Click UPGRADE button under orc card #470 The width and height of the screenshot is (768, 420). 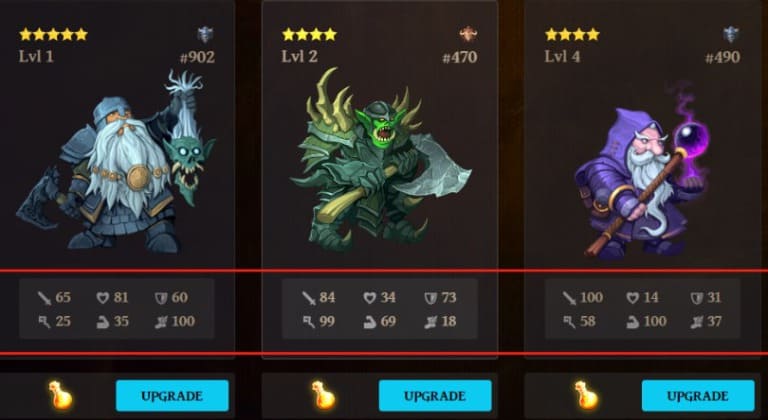pos(435,395)
